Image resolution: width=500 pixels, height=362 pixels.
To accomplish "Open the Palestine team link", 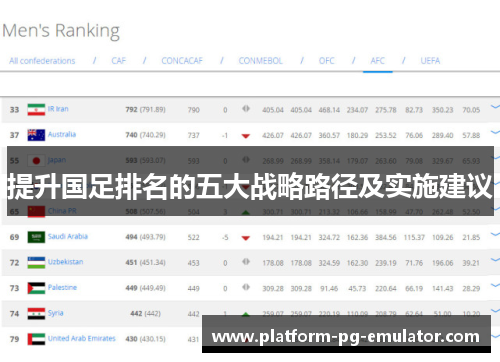I will [62, 287].
